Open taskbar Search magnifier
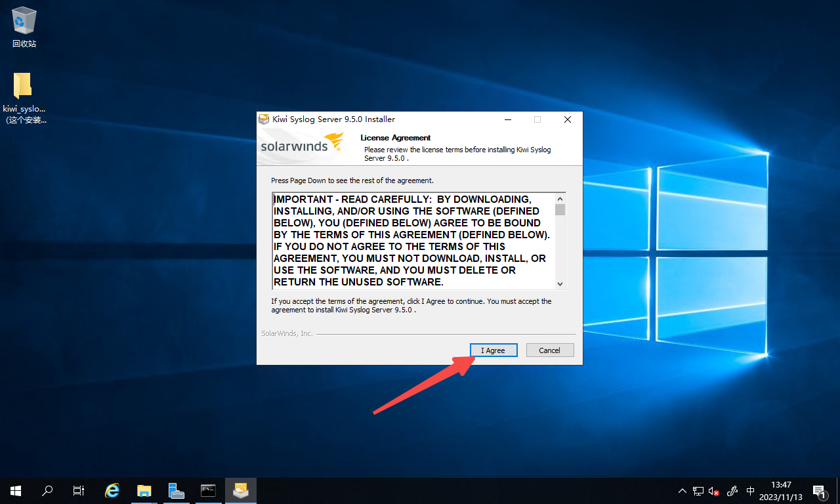840x504 pixels. point(47,491)
